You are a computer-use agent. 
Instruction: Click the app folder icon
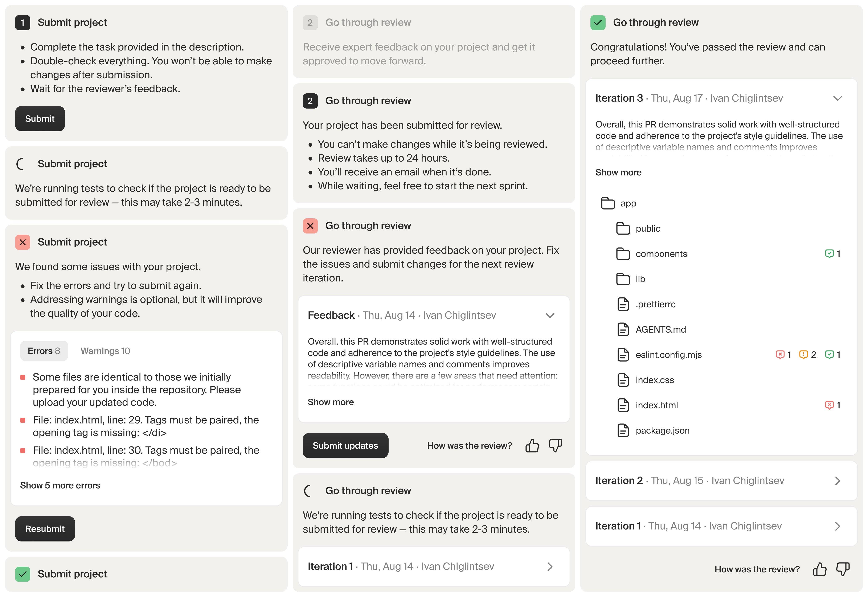pyautogui.click(x=608, y=203)
